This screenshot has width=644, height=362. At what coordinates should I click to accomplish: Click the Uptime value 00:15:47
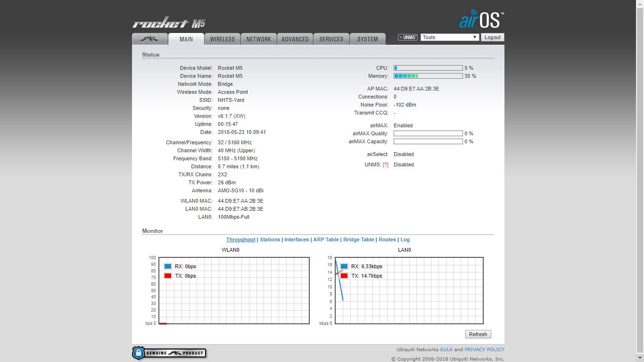(228, 124)
